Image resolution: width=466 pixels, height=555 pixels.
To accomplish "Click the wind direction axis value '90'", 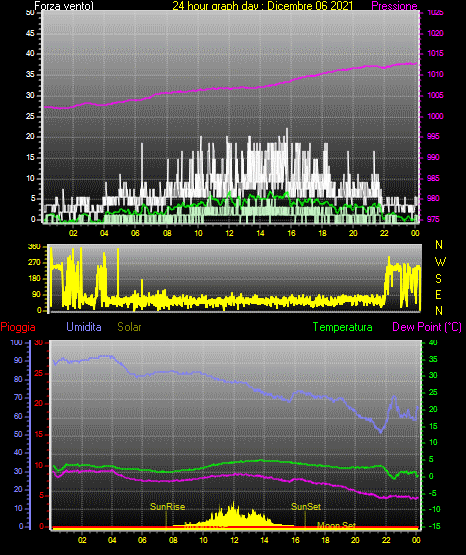I will point(36,294).
